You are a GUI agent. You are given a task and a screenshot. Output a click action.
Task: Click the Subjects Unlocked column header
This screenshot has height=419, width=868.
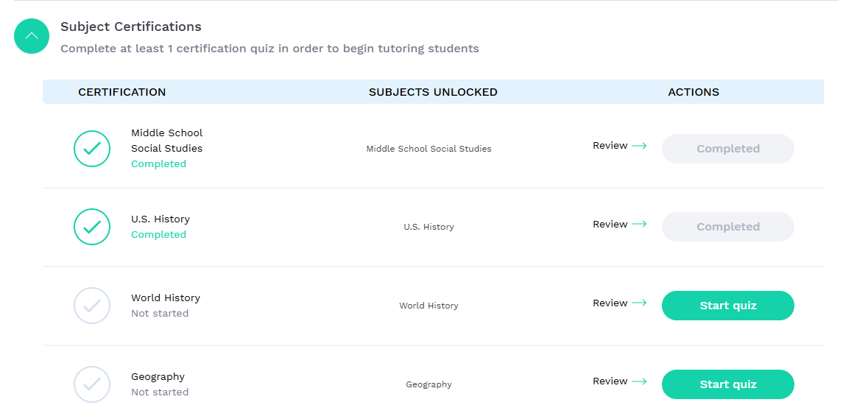433,92
